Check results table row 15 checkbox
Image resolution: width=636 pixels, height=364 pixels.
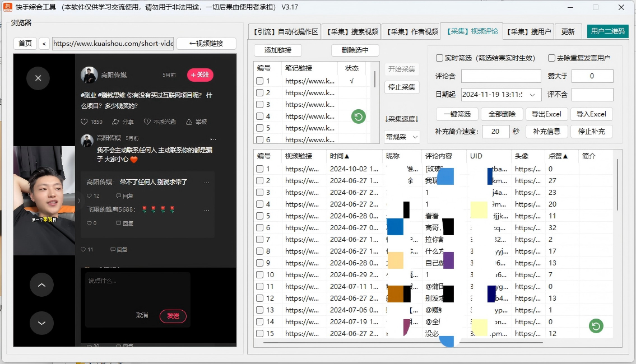(x=260, y=334)
